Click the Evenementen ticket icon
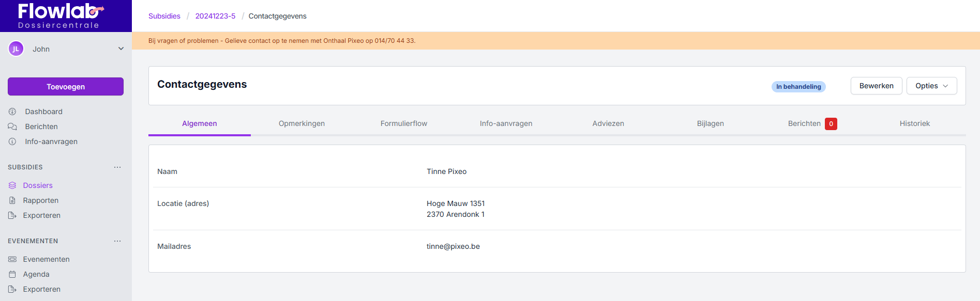This screenshot has width=980, height=301. tap(12, 259)
